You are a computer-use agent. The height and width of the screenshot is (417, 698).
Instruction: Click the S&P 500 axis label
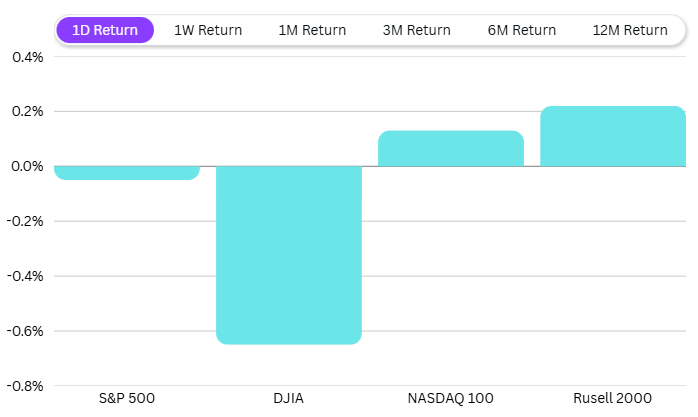click(x=127, y=398)
